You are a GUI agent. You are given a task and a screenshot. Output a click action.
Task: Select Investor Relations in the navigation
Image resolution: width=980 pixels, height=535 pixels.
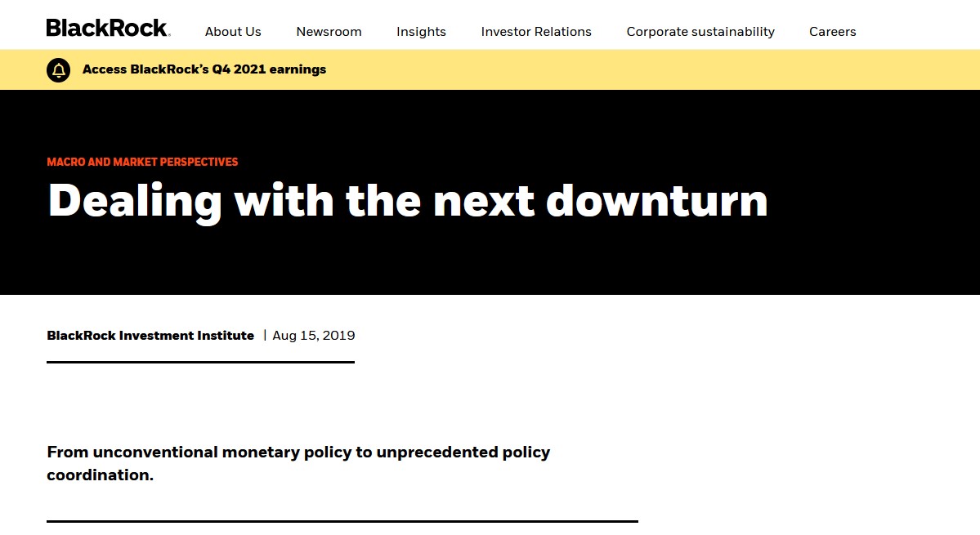coord(536,32)
